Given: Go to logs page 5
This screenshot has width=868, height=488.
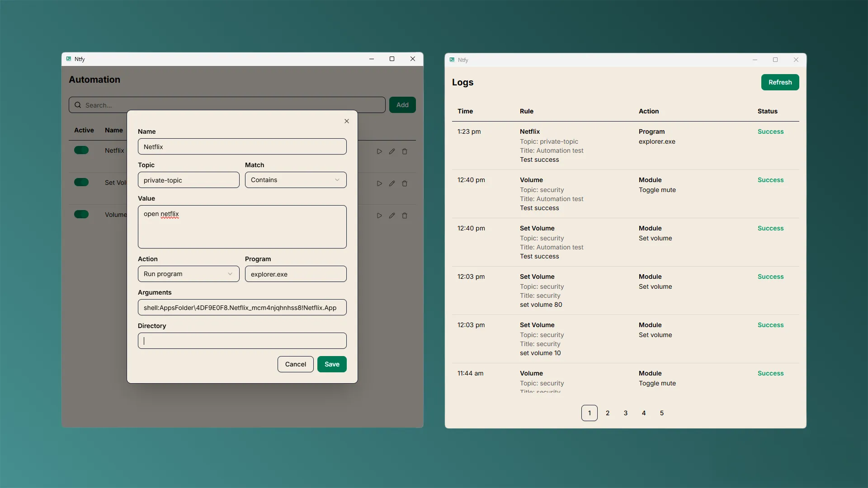Looking at the screenshot, I should coord(662,413).
